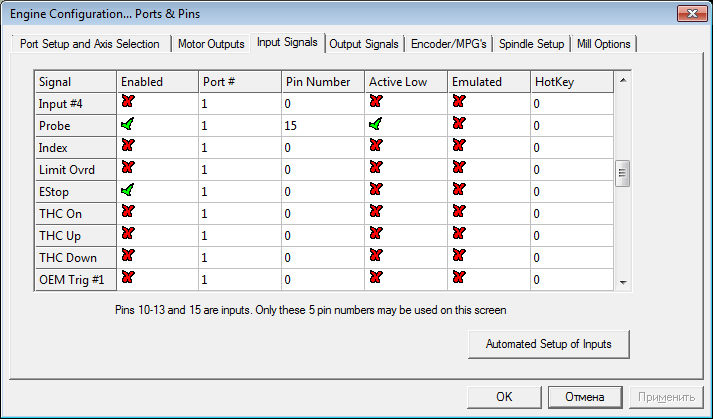Viewport: 717px width, 419px height.
Task: Select the Probe Pin Number field
Action: tap(322, 125)
